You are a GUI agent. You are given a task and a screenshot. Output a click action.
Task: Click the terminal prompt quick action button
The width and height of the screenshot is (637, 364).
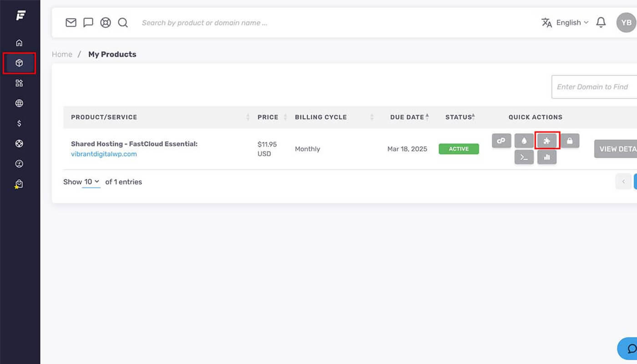tap(524, 157)
